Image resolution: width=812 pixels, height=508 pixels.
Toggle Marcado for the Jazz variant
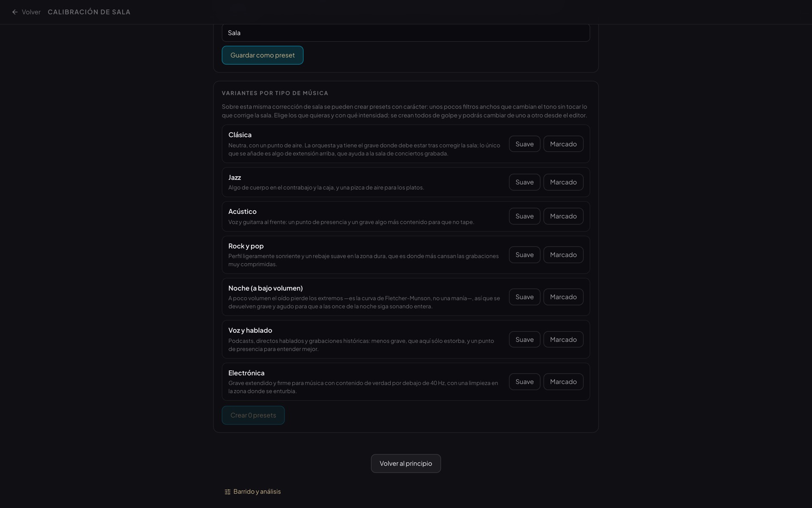coord(563,182)
